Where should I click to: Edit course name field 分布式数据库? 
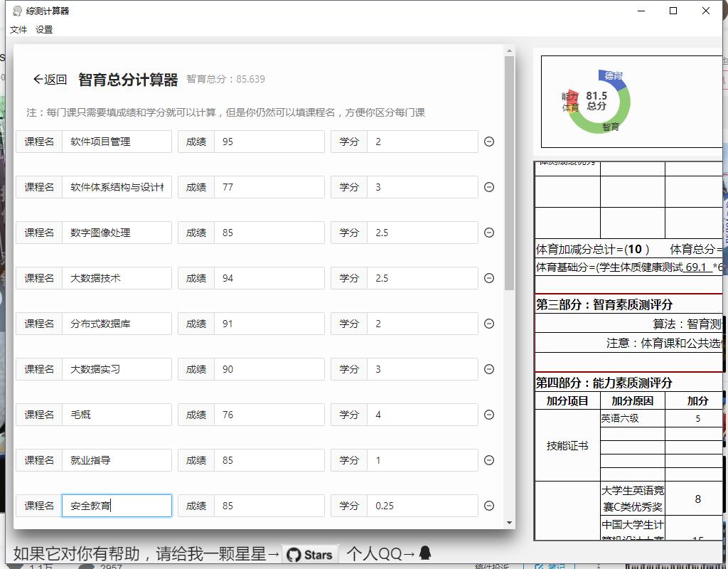117,324
